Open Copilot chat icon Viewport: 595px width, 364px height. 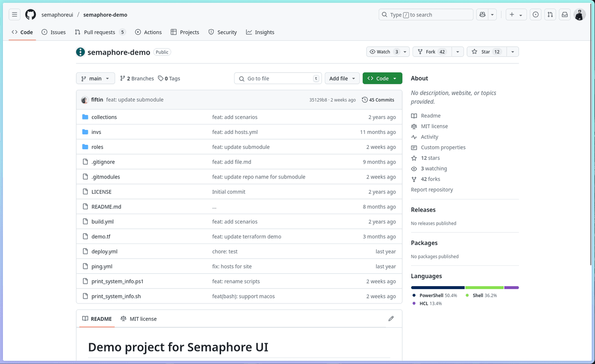pyautogui.click(x=482, y=15)
